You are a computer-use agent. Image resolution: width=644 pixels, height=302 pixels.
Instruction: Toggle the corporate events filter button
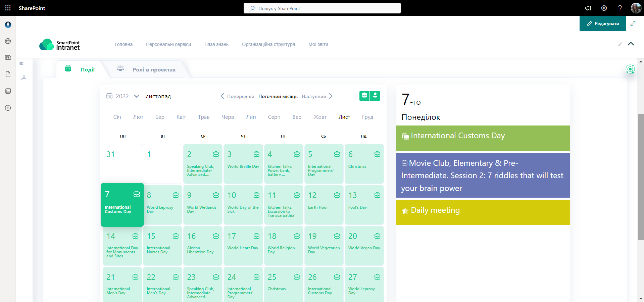pos(364,96)
